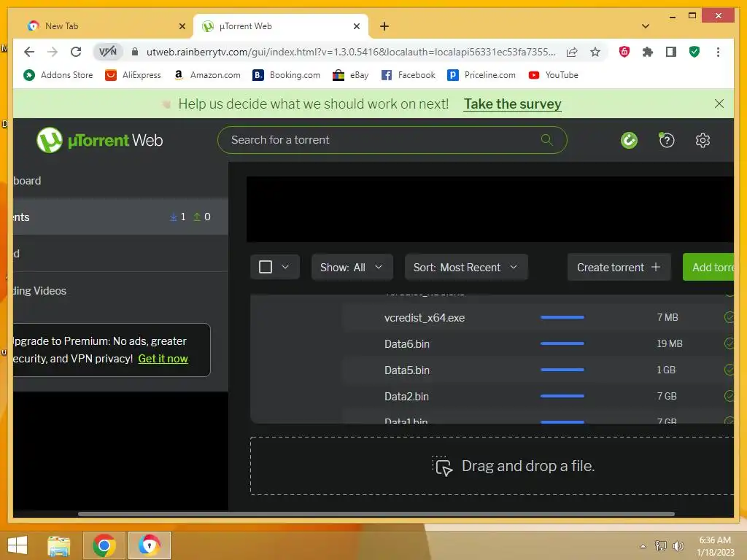This screenshot has width=747, height=560.
Task: Open the Show: All filter dropdown
Action: click(352, 267)
